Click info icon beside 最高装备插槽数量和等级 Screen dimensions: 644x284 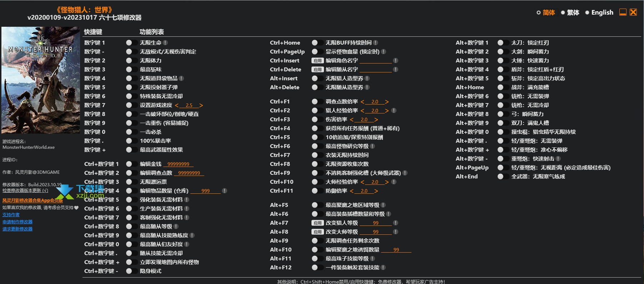(x=389, y=214)
